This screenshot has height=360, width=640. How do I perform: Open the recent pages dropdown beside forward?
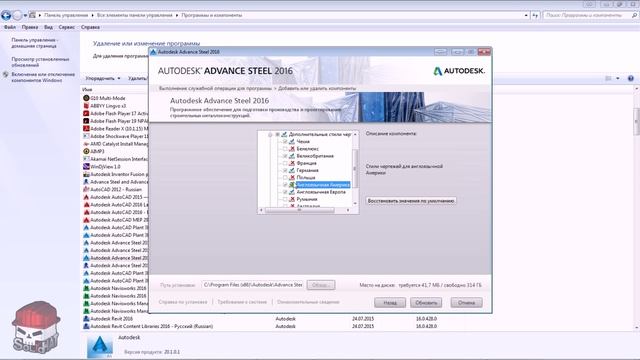(25, 16)
